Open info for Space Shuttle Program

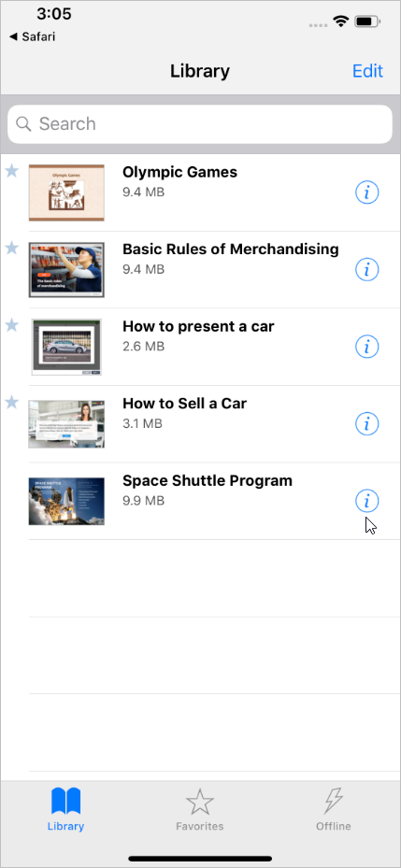[366, 501]
